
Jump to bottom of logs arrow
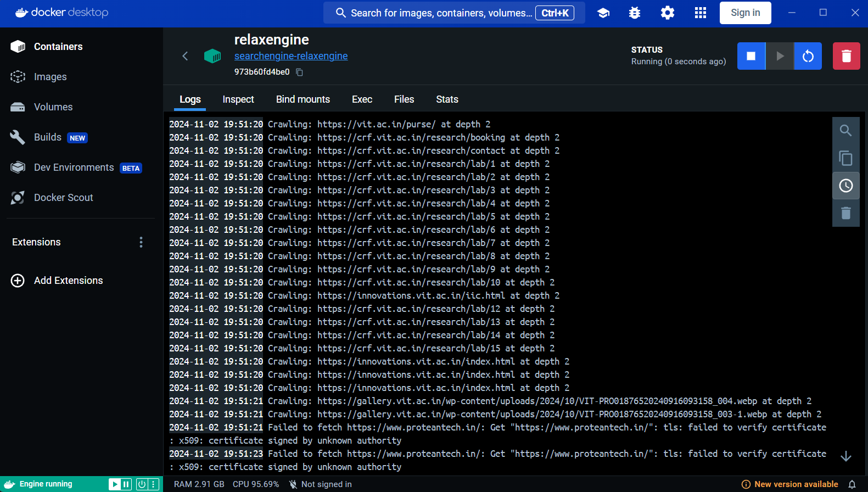point(846,456)
